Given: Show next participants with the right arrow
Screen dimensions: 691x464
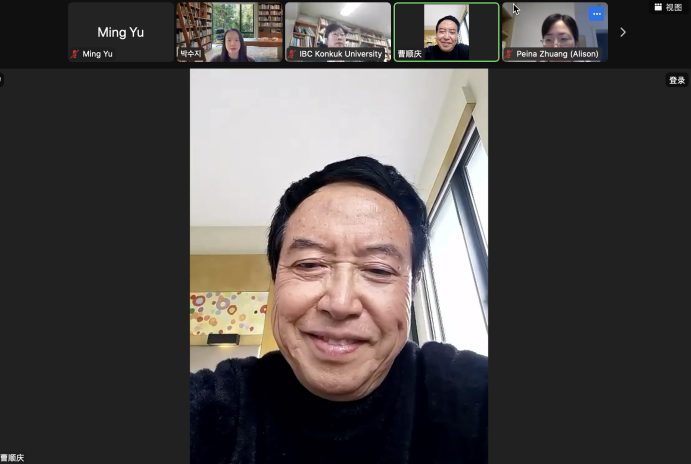Looking at the screenshot, I should (623, 32).
